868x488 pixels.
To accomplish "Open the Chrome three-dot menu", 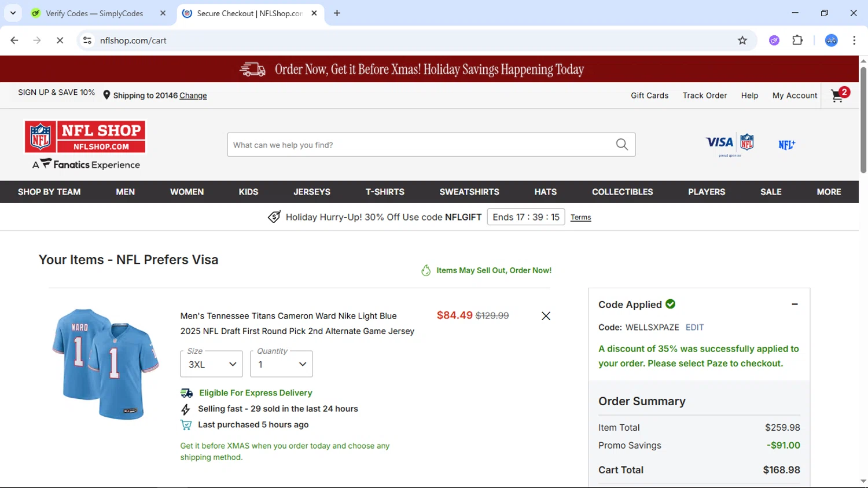I will click(854, 40).
